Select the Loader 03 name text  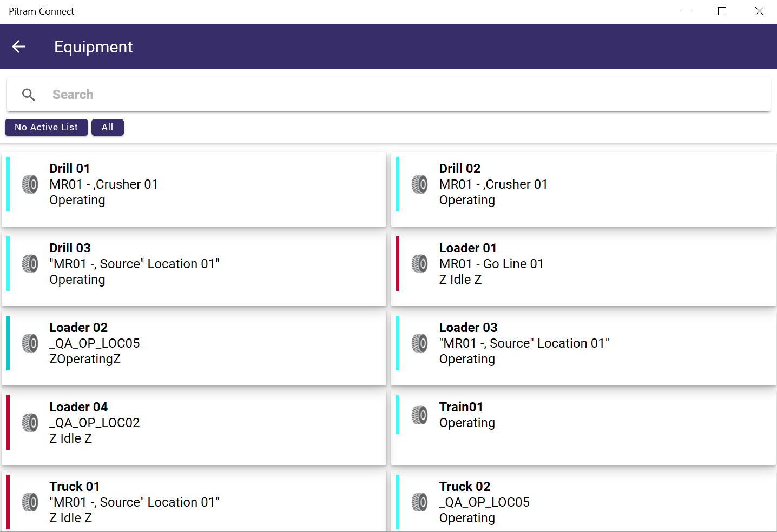pyautogui.click(x=468, y=328)
